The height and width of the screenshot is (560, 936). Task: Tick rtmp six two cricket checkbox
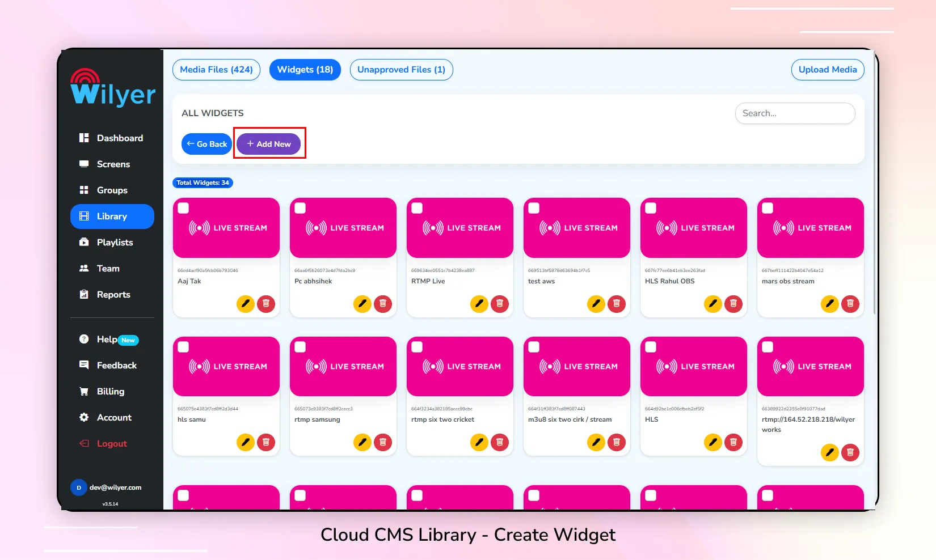click(417, 347)
